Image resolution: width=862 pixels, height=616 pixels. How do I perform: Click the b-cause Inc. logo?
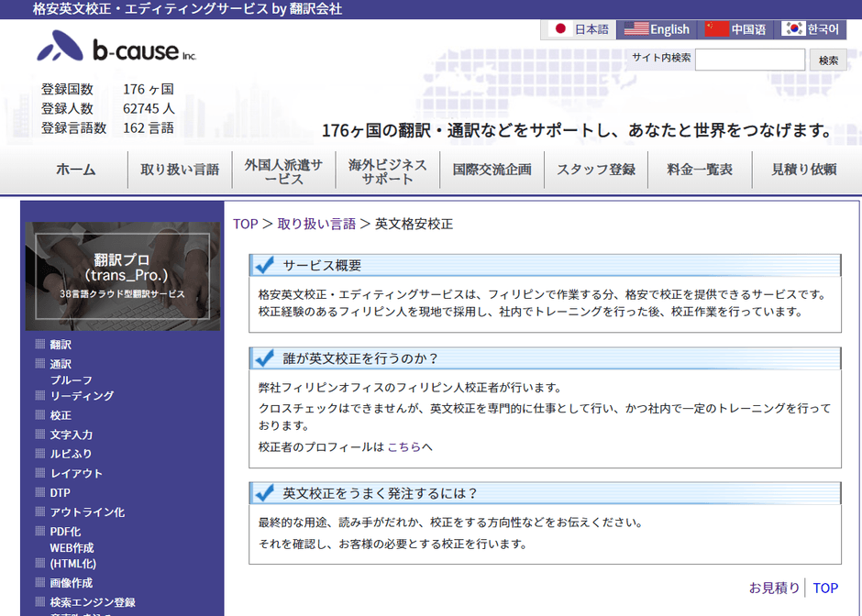pyautogui.click(x=116, y=48)
